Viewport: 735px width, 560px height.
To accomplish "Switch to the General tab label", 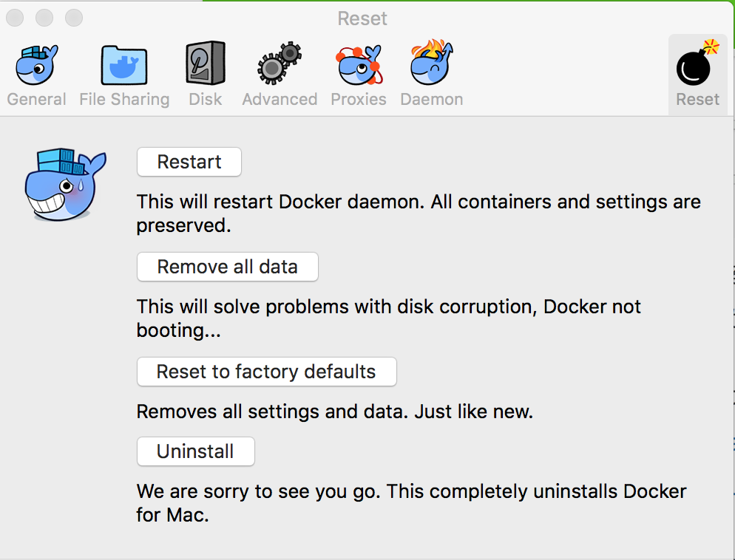I will pos(36,99).
